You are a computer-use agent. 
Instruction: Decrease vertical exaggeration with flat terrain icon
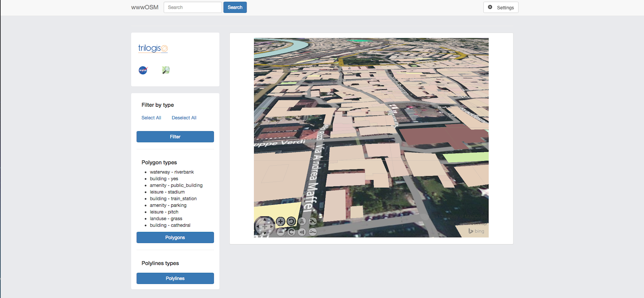pyautogui.click(x=313, y=232)
